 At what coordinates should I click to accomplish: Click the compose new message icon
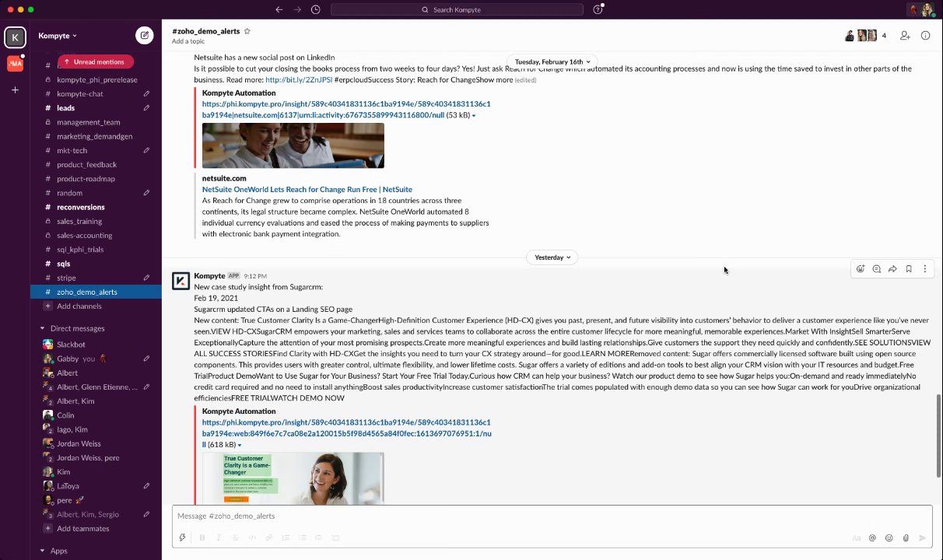click(x=144, y=35)
